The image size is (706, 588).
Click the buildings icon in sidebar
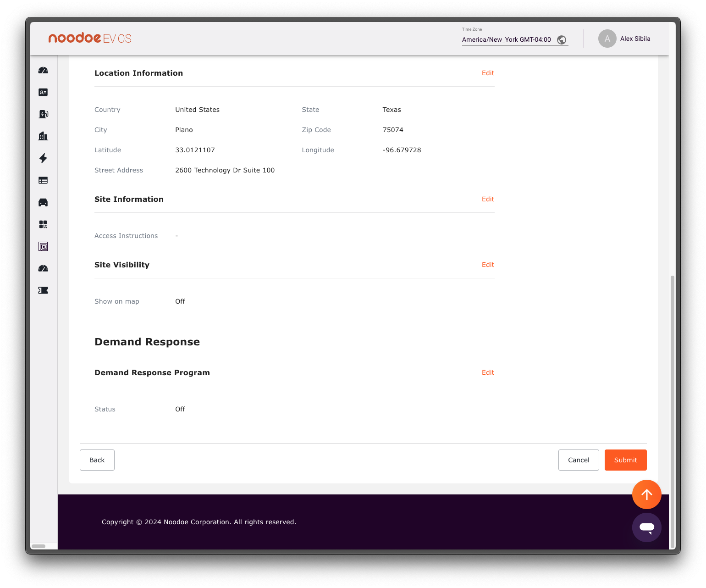click(x=43, y=136)
